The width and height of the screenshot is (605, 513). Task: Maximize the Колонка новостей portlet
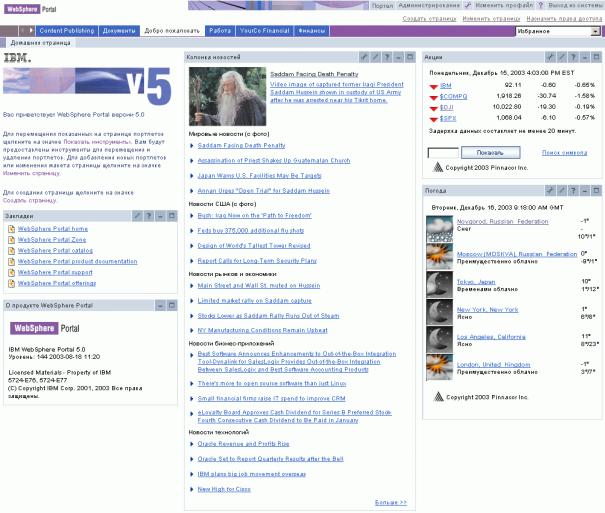(410, 57)
